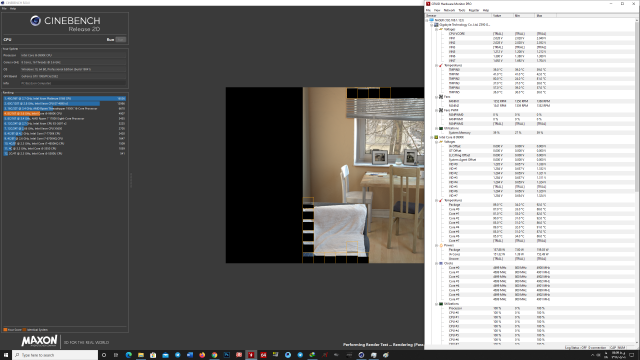Show hidden tray icons chevron
Viewport: 640px width, 360px height.
click(x=593, y=355)
